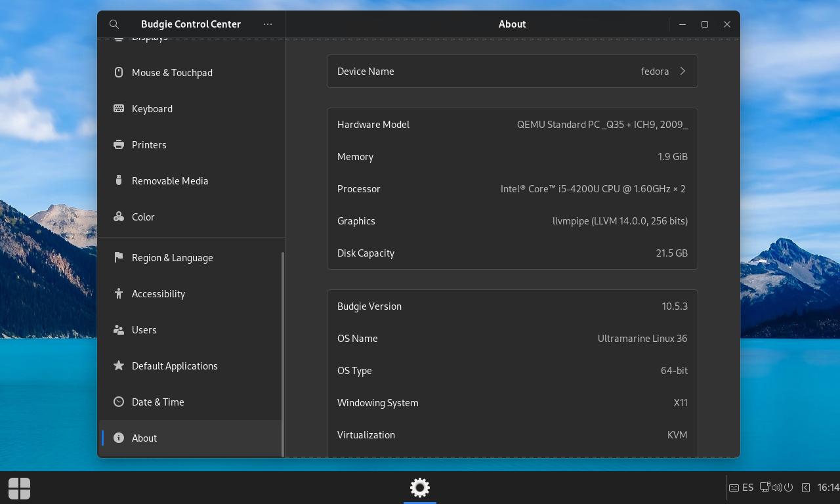Click the clock showing 16:14

point(828,488)
